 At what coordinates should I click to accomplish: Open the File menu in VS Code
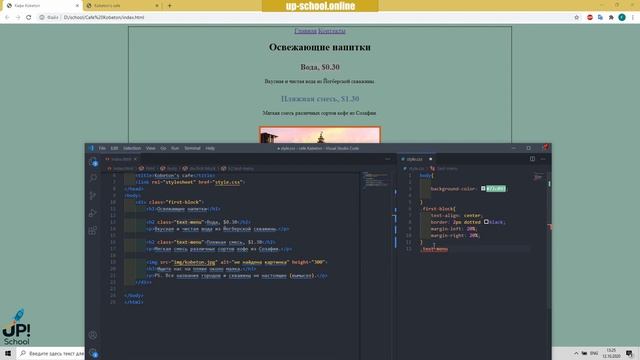click(102, 148)
